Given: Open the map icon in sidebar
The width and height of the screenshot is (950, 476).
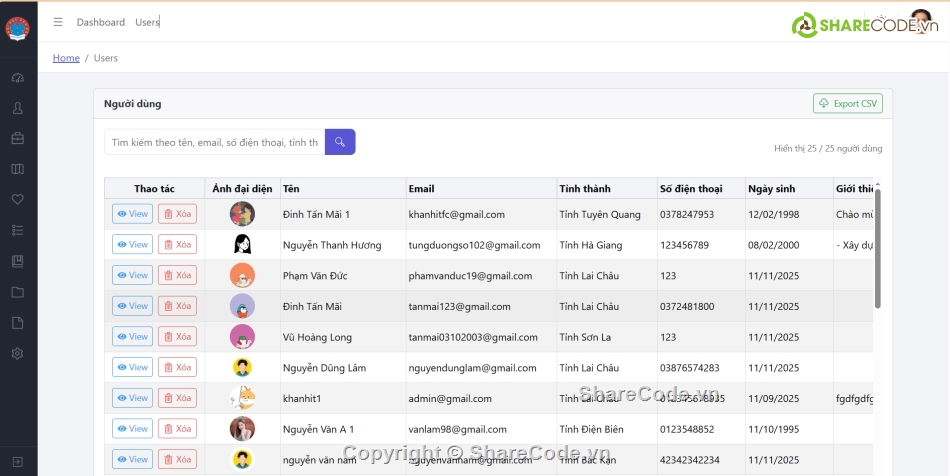Looking at the screenshot, I should point(17,169).
